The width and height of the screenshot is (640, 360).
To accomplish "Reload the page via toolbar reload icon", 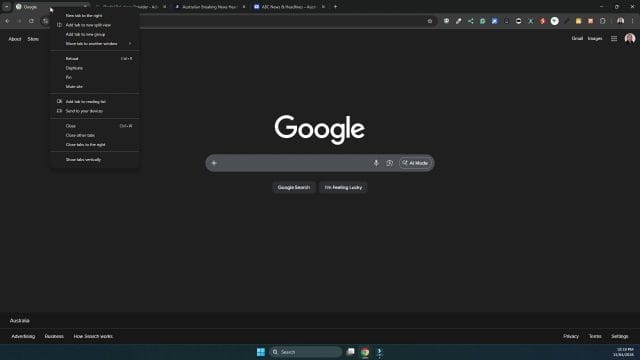I will click(31, 21).
